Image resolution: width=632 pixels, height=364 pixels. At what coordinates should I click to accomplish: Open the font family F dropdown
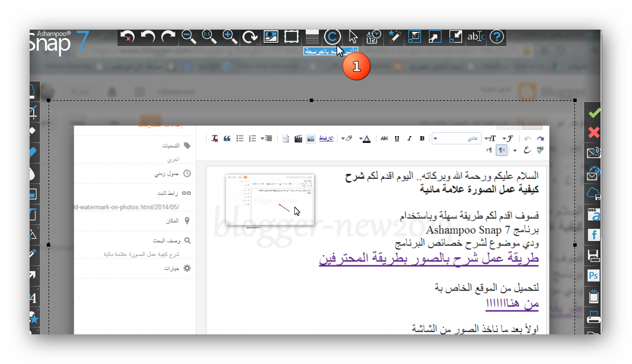[508, 138]
